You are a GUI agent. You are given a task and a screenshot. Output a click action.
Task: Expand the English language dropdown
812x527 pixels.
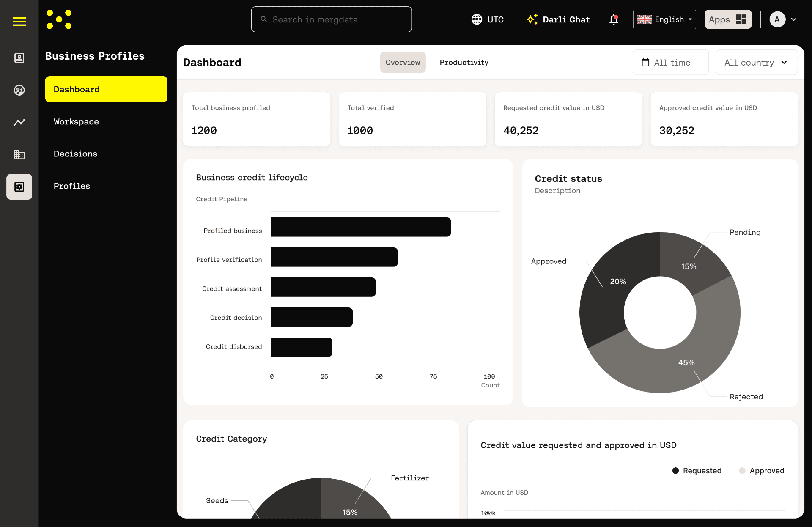[664, 19]
